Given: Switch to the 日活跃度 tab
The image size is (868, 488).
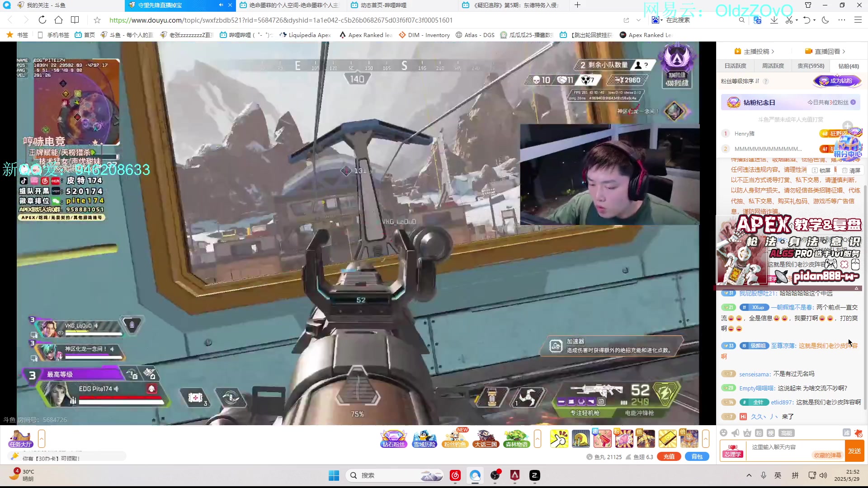Looking at the screenshot, I should tap(736, 66).
